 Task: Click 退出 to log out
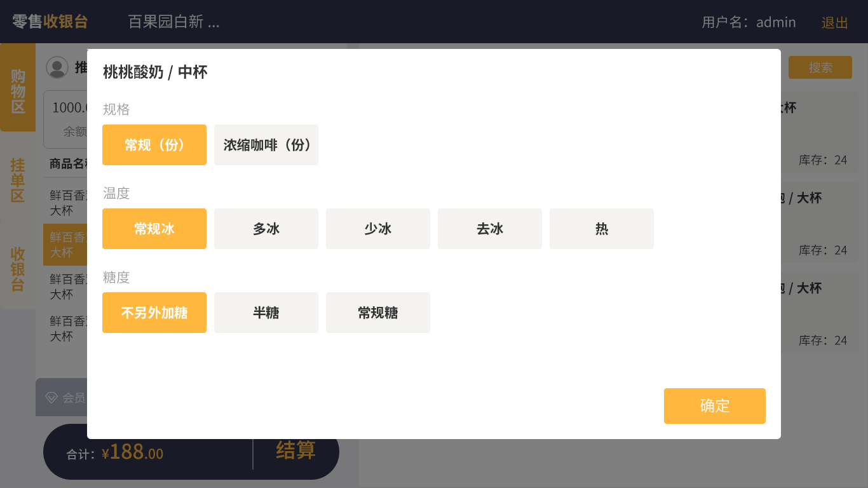835,22
